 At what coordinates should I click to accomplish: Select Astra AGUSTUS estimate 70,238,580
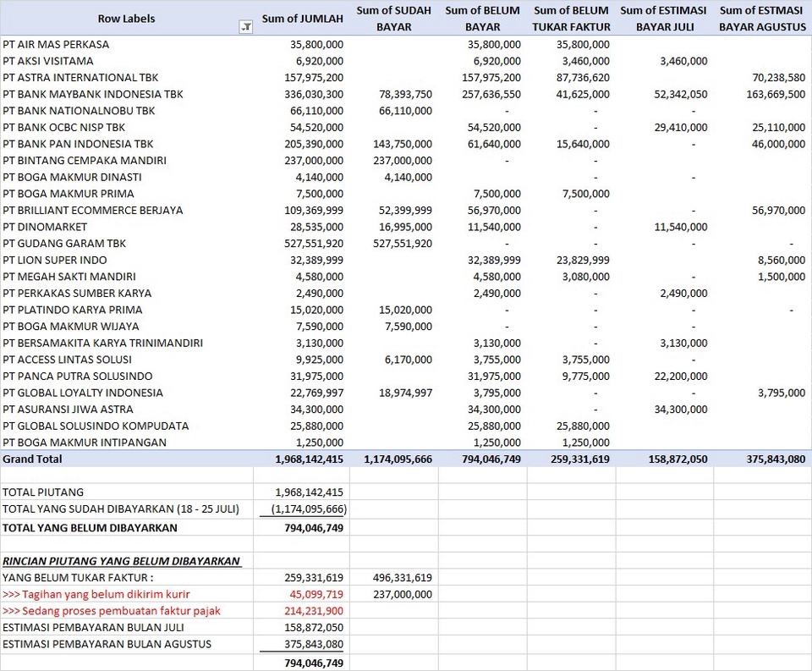tap(779, 78)
